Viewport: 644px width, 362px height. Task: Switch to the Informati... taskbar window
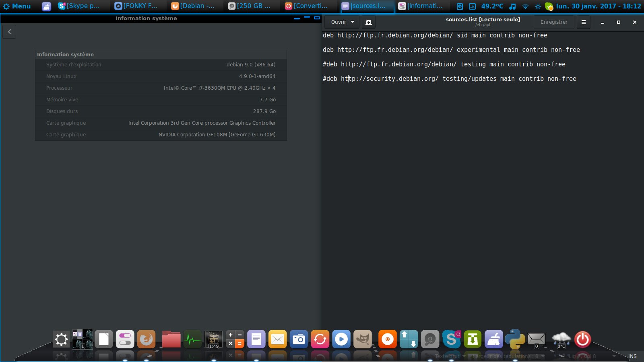point(421,6)
